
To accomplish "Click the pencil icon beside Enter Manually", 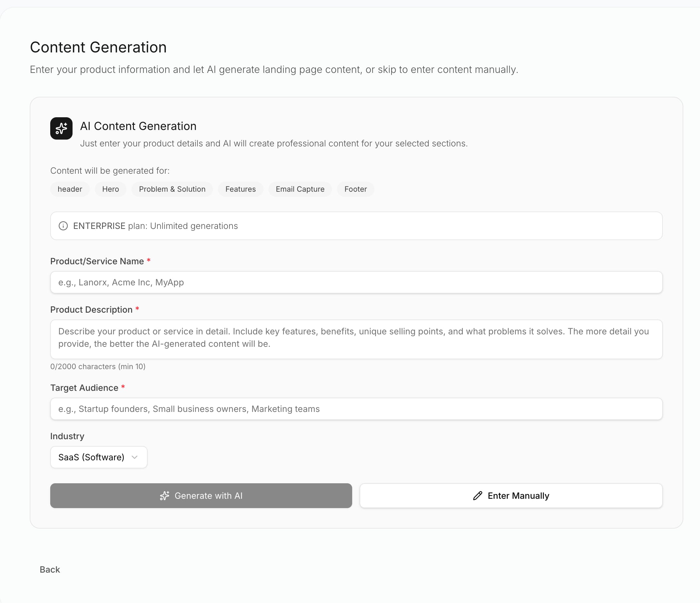I will pos(478,496).
